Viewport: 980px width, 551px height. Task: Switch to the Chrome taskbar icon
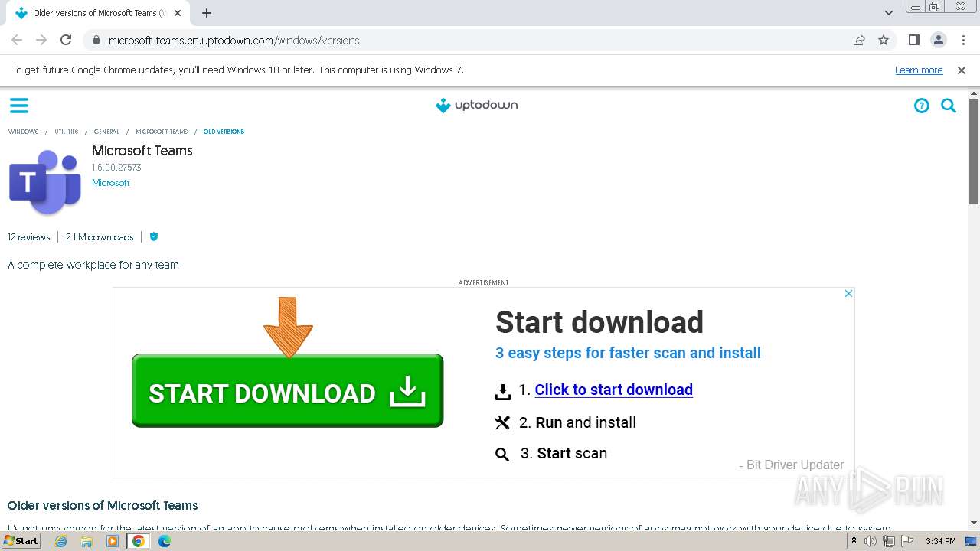pos(139,541)
